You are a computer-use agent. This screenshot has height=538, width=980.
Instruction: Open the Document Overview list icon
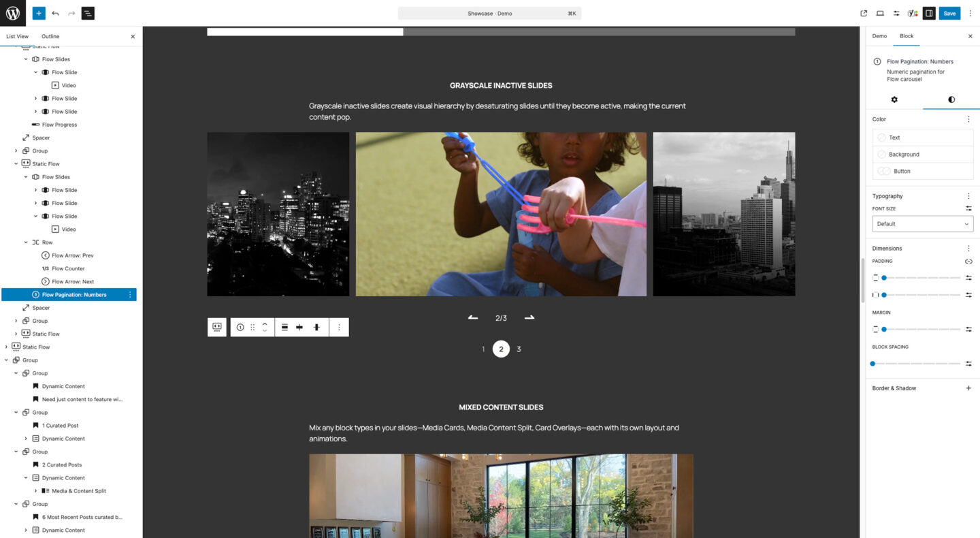[88, 13]
